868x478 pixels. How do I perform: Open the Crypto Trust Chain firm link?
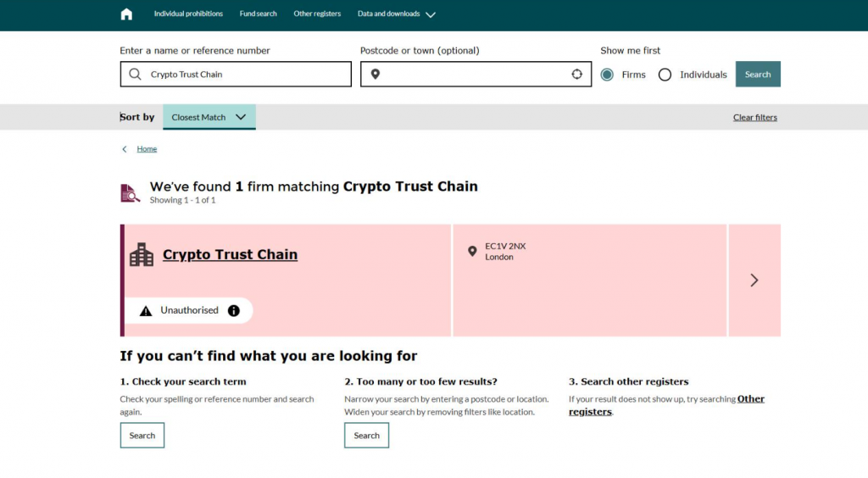[230, 254]
